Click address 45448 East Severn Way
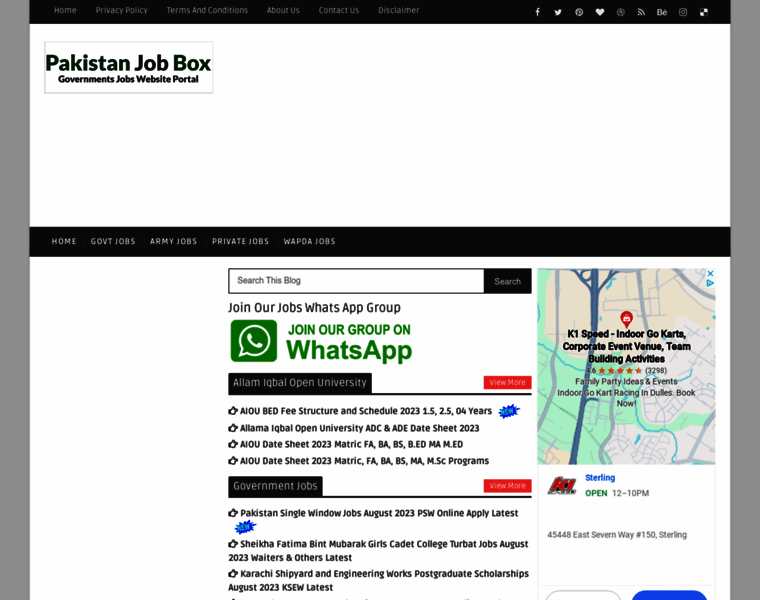This screenshot has height=600, width=760. (x=617, y=535)
